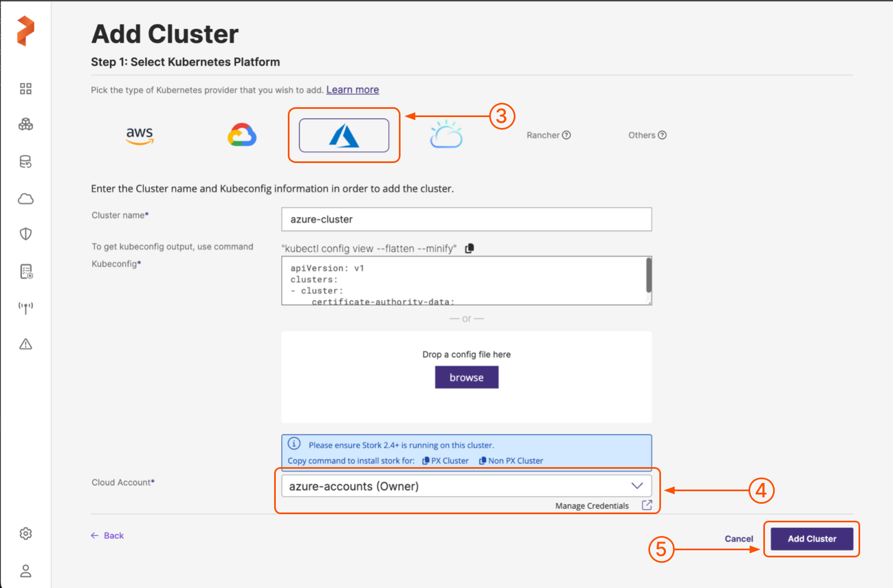This screenshot has height=588, width=893.
Task: Select the Azure platform tile
Action: (x=344, y=135)
